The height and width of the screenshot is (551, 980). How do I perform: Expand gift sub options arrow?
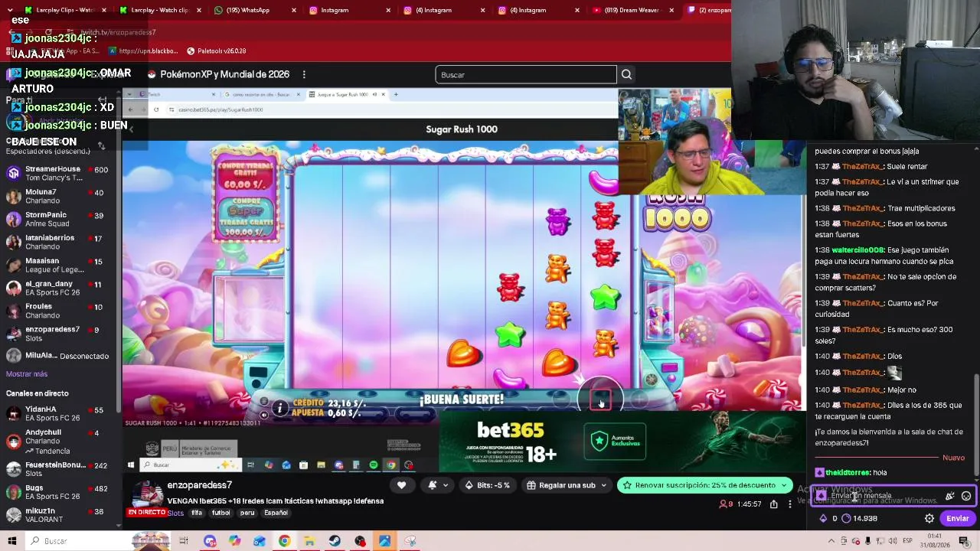tap(603, 485)
